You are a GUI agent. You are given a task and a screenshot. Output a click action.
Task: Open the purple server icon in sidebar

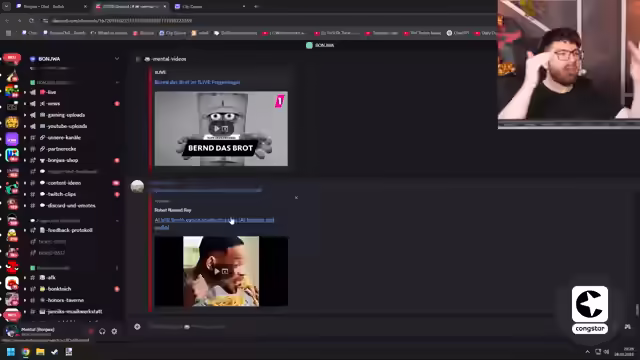tap(12, 139)
